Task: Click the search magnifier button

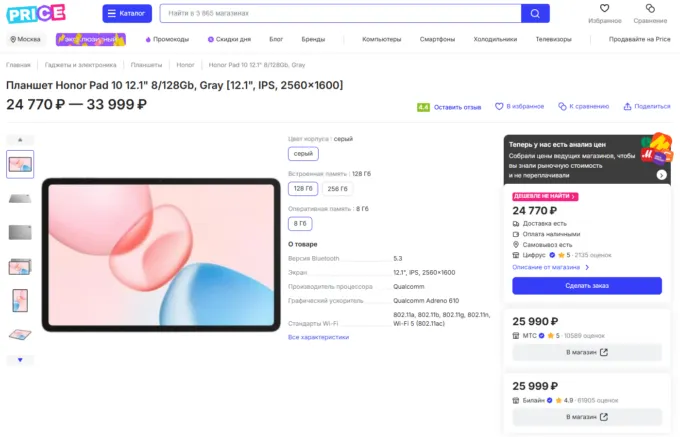Action: [535, 13]
